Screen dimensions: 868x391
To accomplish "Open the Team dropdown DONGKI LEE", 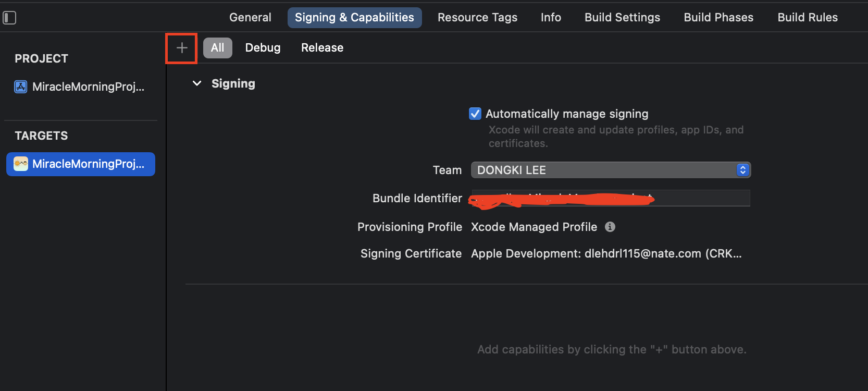I will coord(611,170).
